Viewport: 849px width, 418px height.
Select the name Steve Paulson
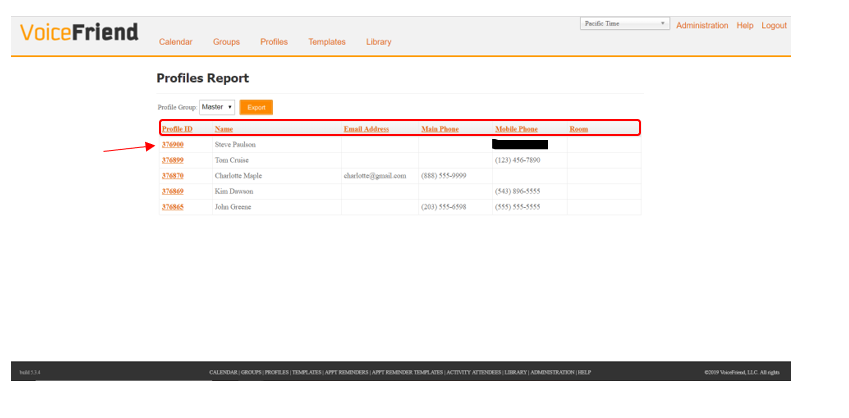(x=236, y=145)
